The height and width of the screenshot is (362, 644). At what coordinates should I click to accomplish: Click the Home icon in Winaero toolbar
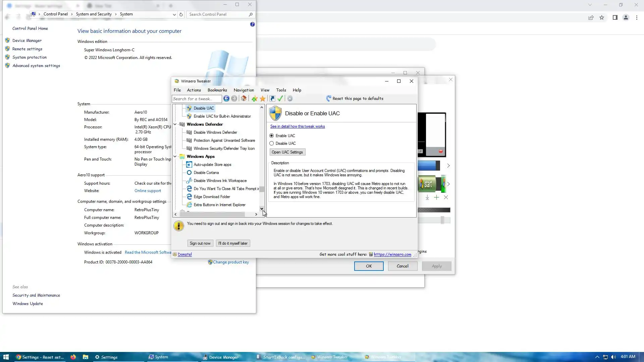(244, 99)
